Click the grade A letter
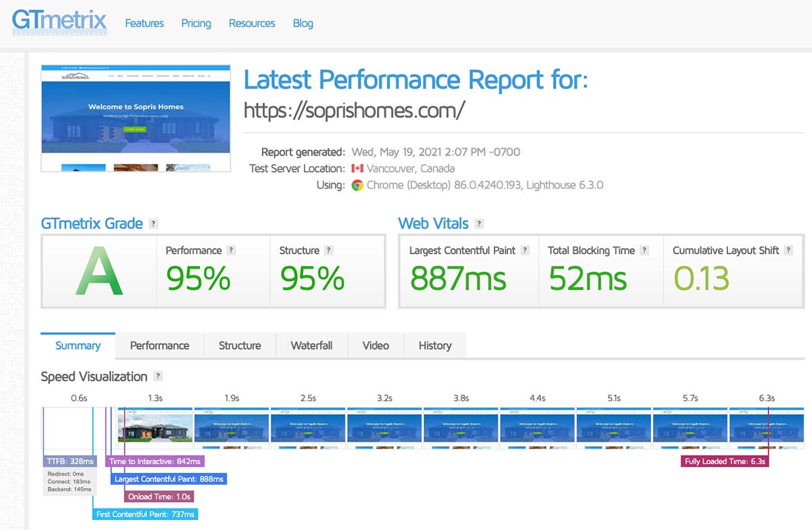 pos(99,272)
